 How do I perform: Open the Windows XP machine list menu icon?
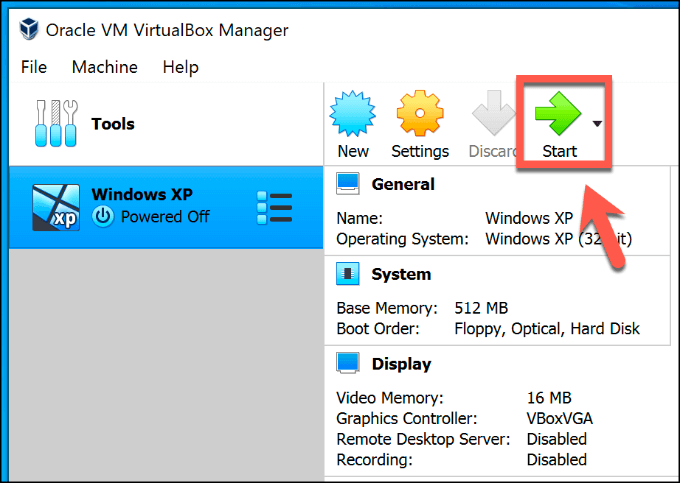[x=274, y=207]
